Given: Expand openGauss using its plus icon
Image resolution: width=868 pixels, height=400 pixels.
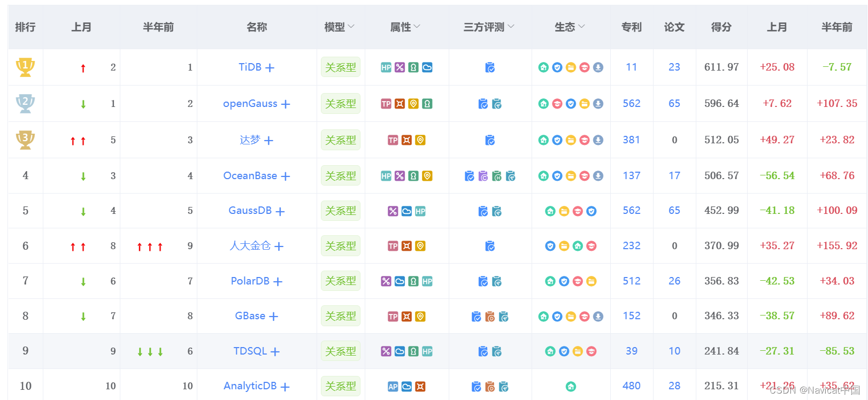Looking at the screenshot, I should (x=286, y=104).
